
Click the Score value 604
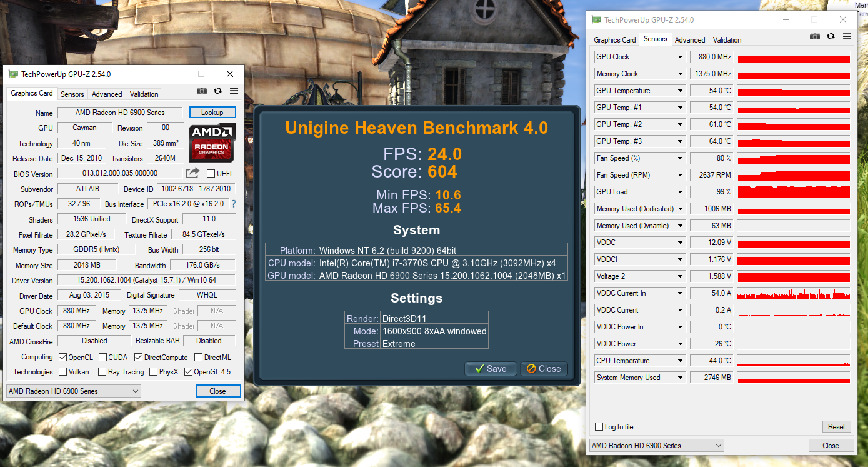pyautogui.click(x=442, y=172)
